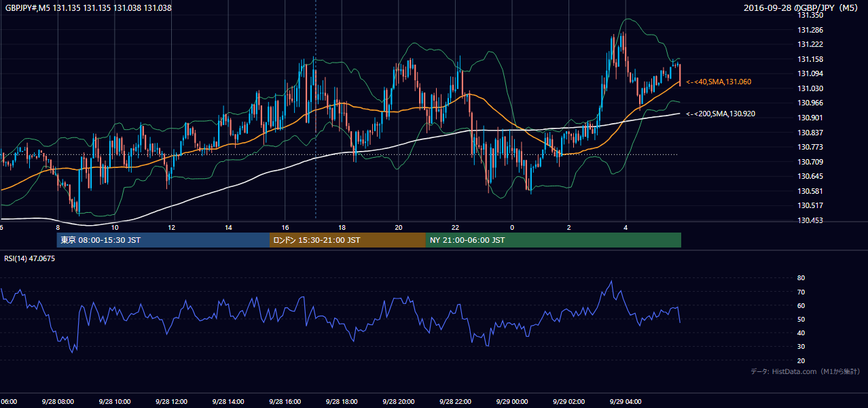Click hour label 8 under price chart
The width and height of the screenshot is (868, 408).
pos(58,228)
